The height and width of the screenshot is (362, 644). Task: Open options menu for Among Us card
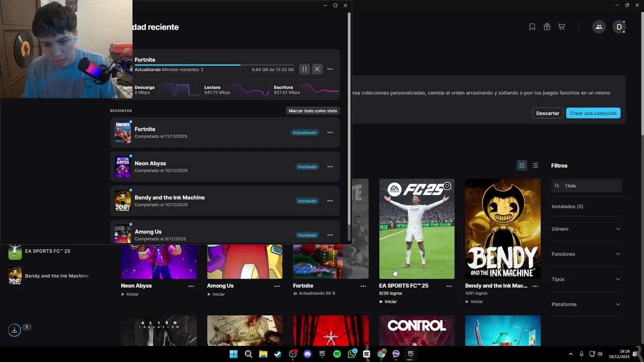coord(277,286)
